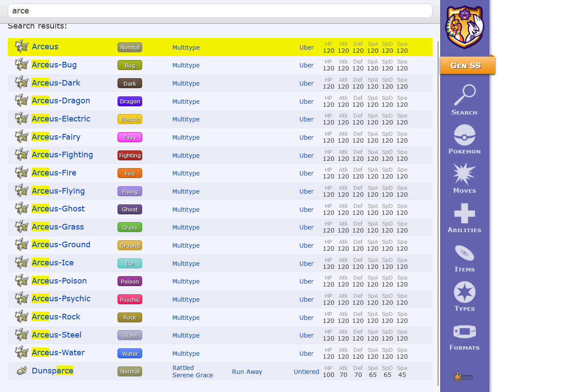Toggle the dark mode sun switch
Image resolution: width=569 pixels, height=392 pixels.
click(x=463, y=377)
